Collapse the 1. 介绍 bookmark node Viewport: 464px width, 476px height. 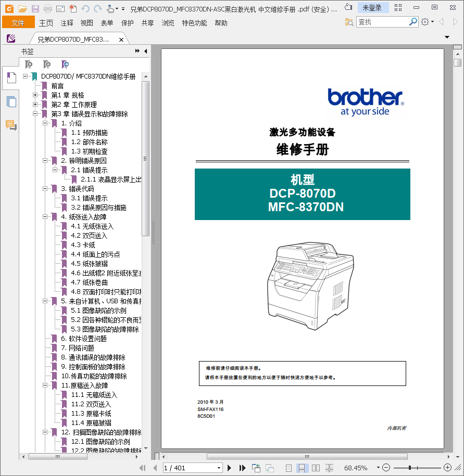click(x=45, y=123)
